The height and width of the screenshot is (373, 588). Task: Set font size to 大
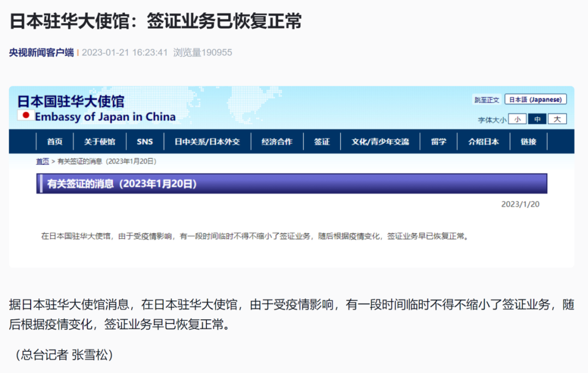557,119
